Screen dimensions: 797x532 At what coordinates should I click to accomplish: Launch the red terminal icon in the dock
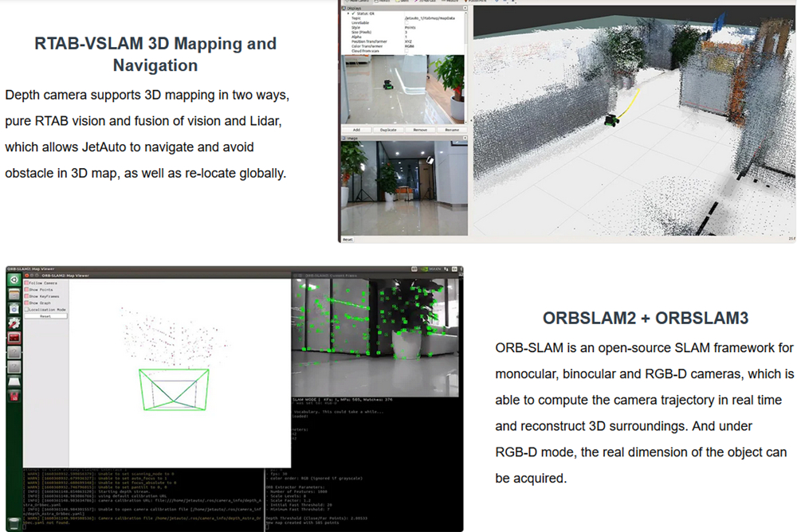coord(14,338)
